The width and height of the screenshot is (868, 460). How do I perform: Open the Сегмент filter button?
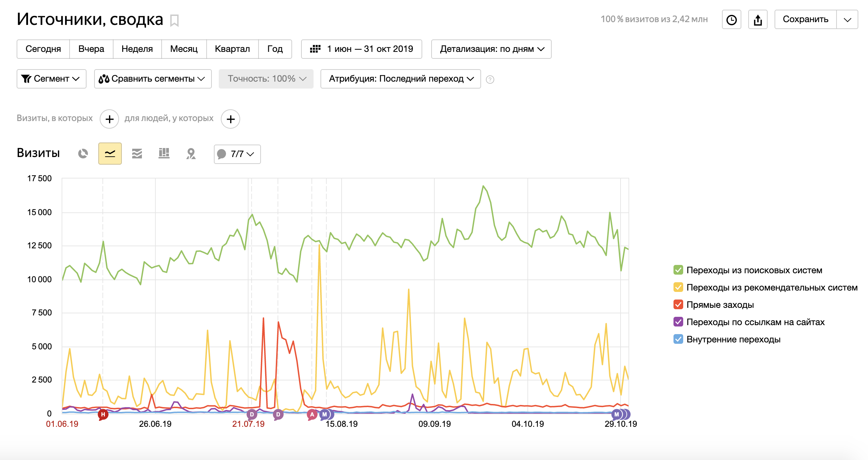(x=51, y=79)
